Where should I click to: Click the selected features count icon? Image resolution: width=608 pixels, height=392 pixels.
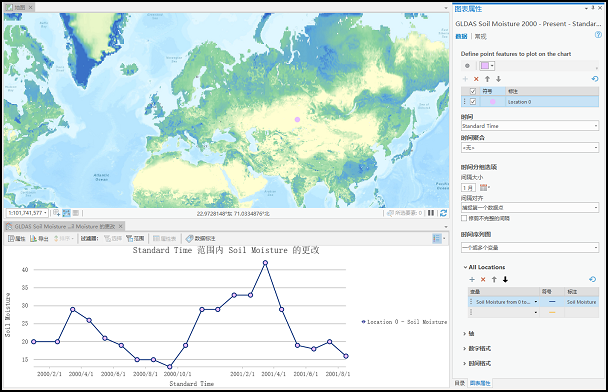tap(390, 213)
